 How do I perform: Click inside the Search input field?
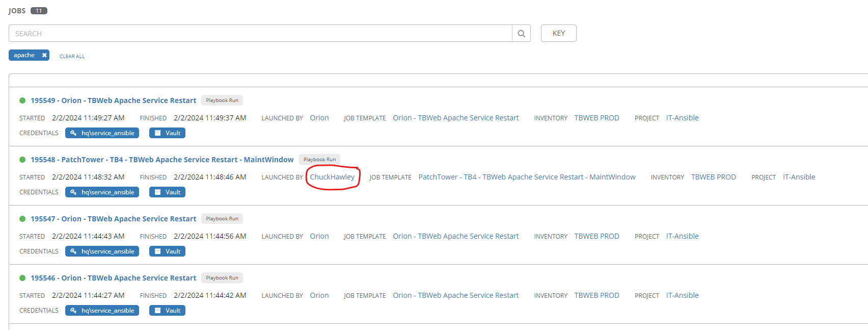pos(260,34)
